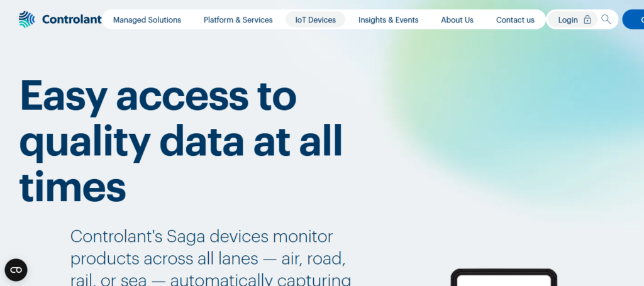Click the blue button at right of header

click(x=633, y=19)
